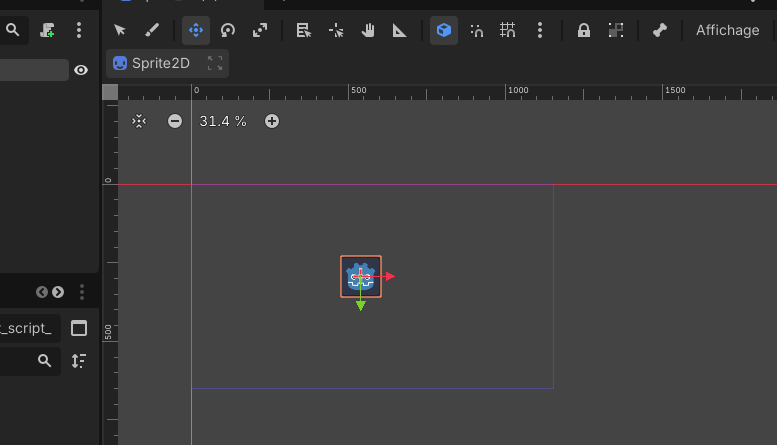Screen dimensions: 777x445
Task: Expand the filesystem dock options menu
Action: click(82, 292)
